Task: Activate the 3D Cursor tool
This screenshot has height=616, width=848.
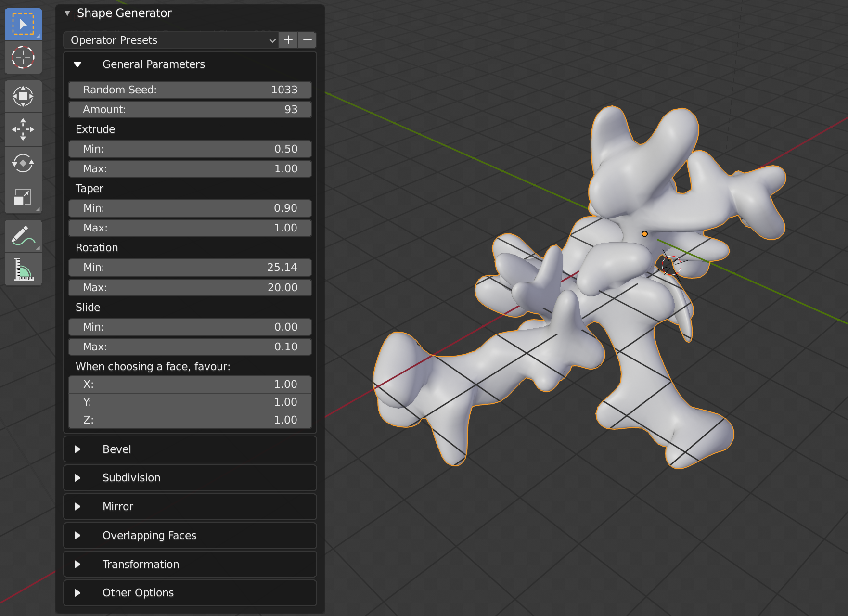Action: [23, 57]
